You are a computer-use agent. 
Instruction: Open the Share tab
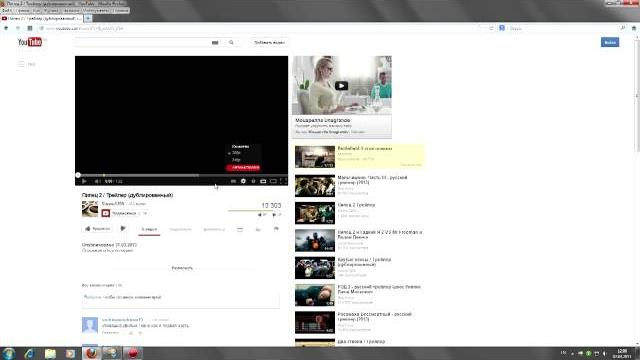pos(180,229)
